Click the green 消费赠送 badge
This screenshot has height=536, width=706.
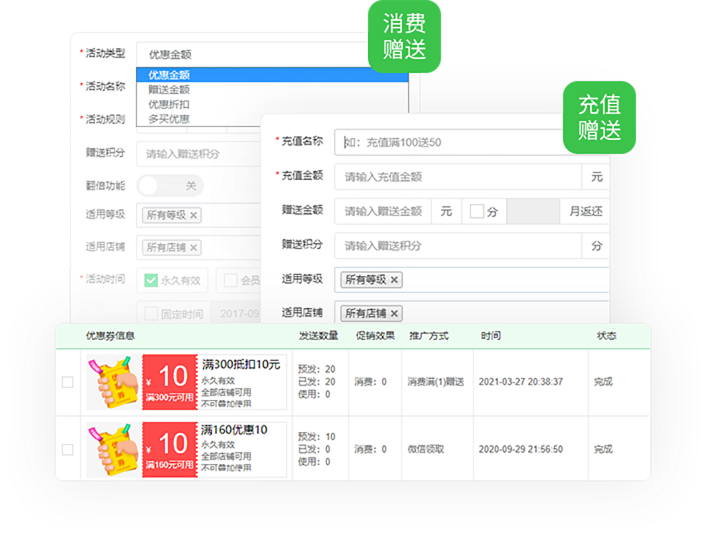(404, 38)
